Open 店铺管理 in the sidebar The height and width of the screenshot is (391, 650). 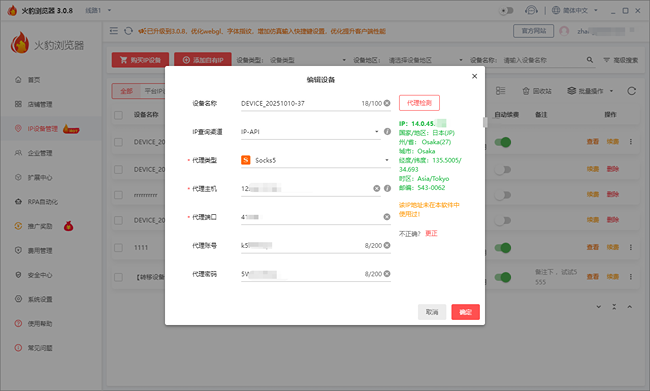[40, 104]
